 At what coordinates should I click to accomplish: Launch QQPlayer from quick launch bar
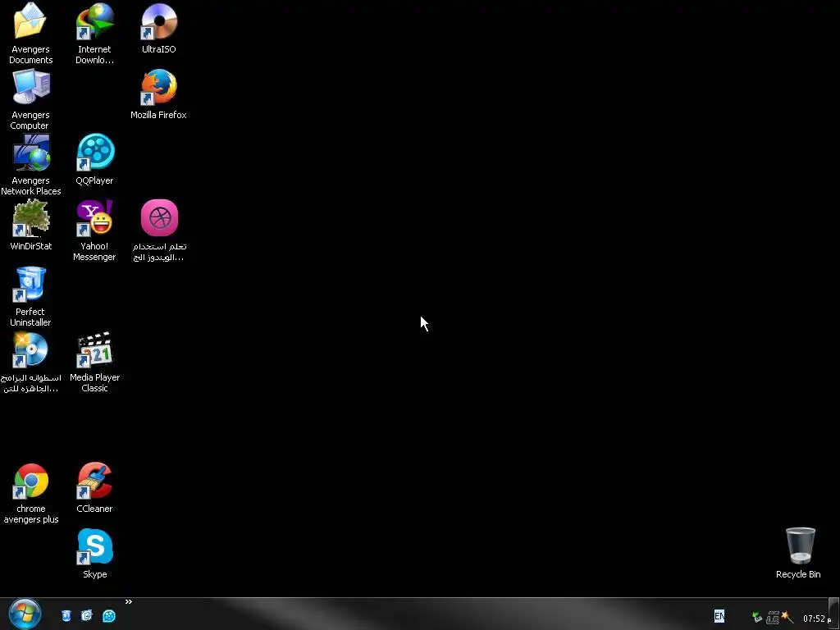(109, 616)
